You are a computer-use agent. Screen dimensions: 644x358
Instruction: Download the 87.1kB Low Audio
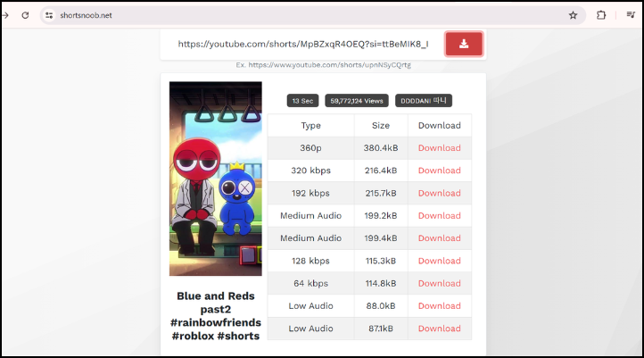click(439, 329)
